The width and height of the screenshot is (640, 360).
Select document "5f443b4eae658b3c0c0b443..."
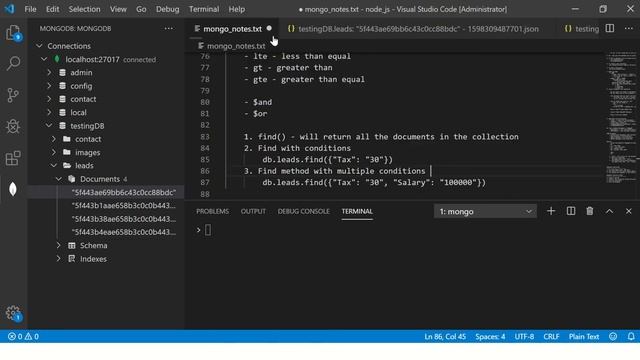124,232
